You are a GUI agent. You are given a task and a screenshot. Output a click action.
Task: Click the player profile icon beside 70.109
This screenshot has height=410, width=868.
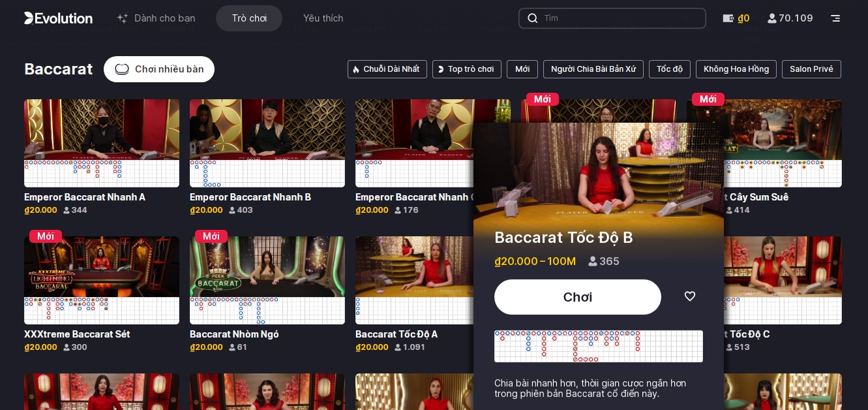[x=773, y=18]
